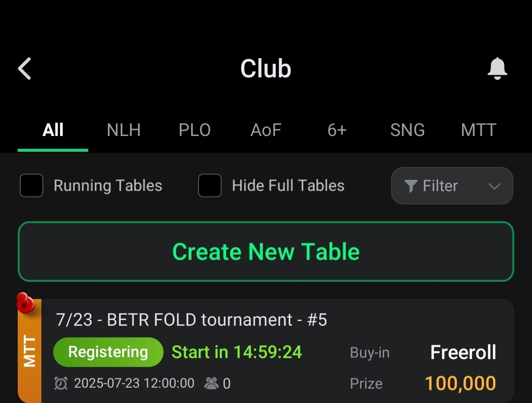Open the MTT tab
This screenshot has width=532, height=403.
(x=478, y=130)
